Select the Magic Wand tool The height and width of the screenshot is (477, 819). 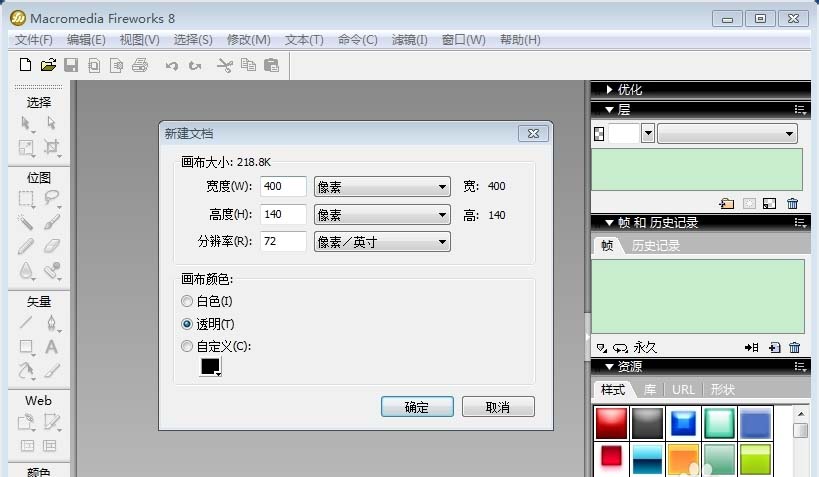pos(25,223)
